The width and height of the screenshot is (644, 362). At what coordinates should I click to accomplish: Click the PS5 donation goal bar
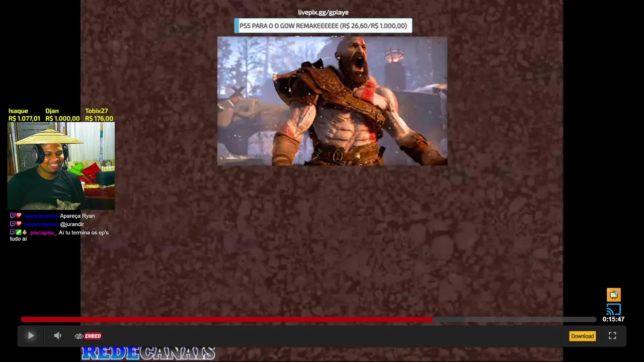click(x=323, y=26)
